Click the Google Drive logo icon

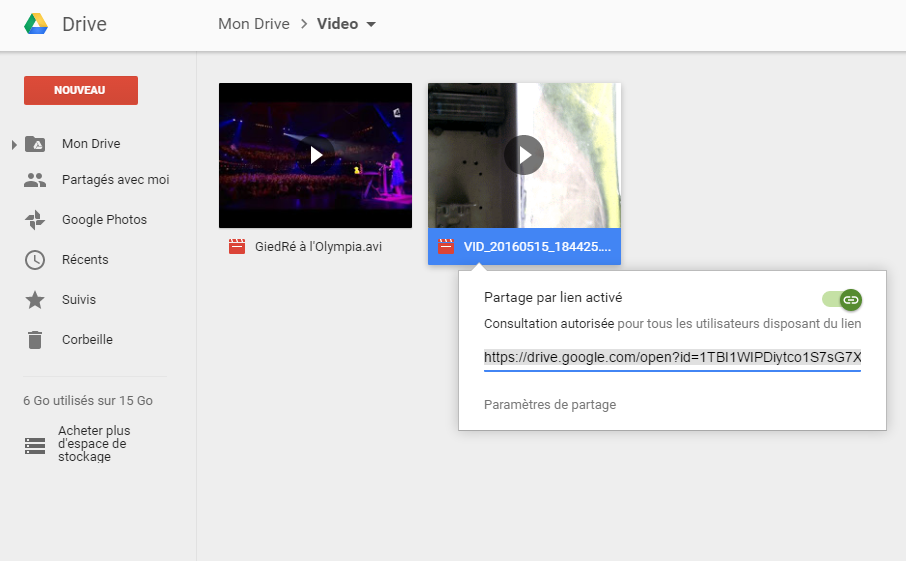coord(36,24)
